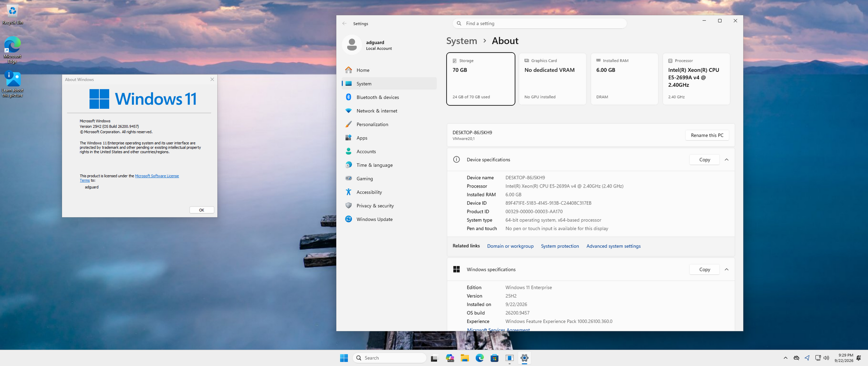Launch Microsoft Edge from the taskbar

[480, 358]
